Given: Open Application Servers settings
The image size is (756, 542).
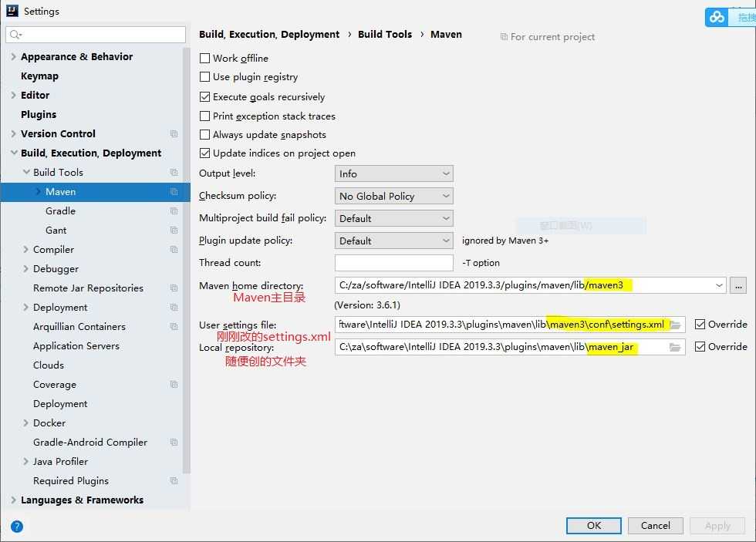Looking at the screenshot, I should coord(76,346).
